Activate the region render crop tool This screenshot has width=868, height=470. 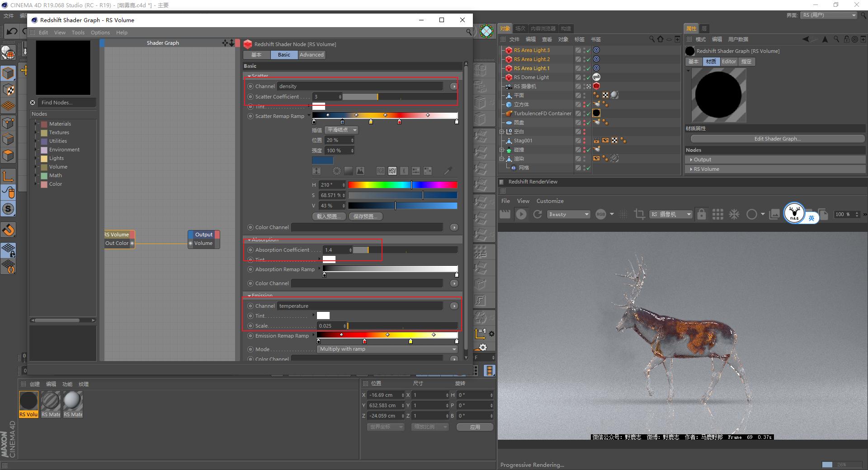click(x=639, y=214)
